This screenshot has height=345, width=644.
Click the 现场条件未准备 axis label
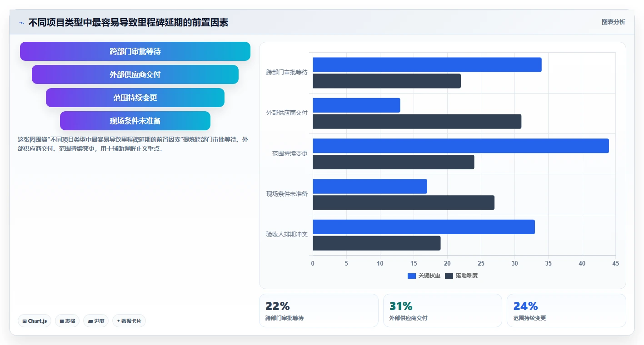click(287, 194)
